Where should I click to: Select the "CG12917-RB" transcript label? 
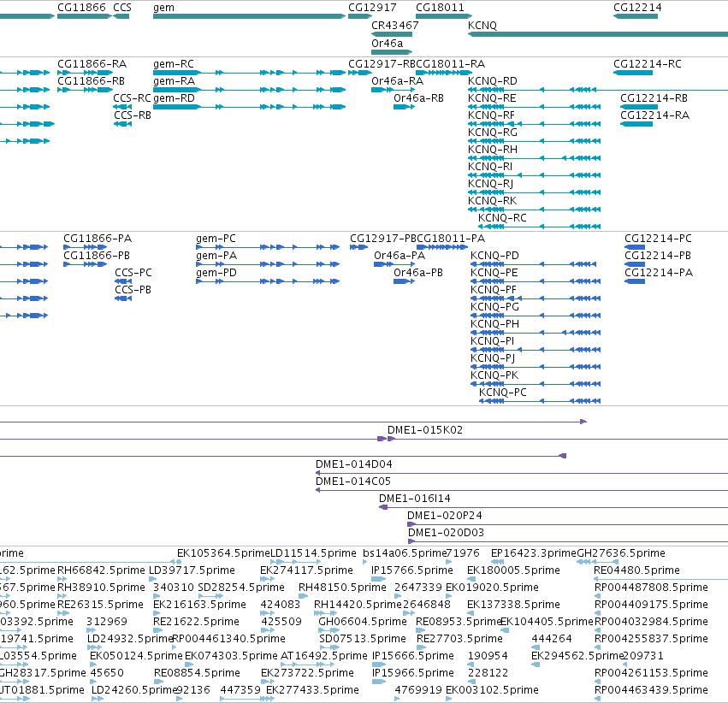click(382, 63)
